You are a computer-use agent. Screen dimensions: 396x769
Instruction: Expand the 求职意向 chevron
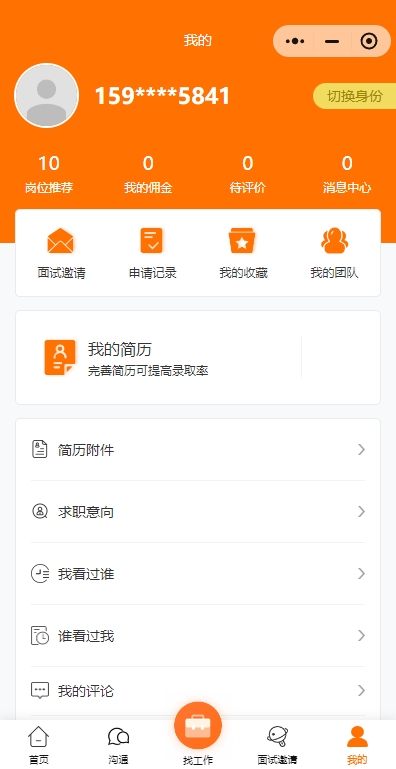(362, 512)
